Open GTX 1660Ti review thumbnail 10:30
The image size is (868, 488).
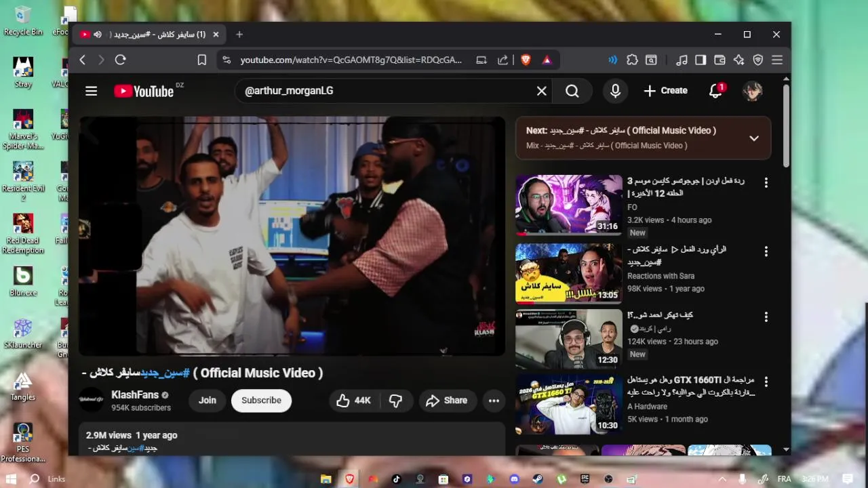(x=568, y=405)
